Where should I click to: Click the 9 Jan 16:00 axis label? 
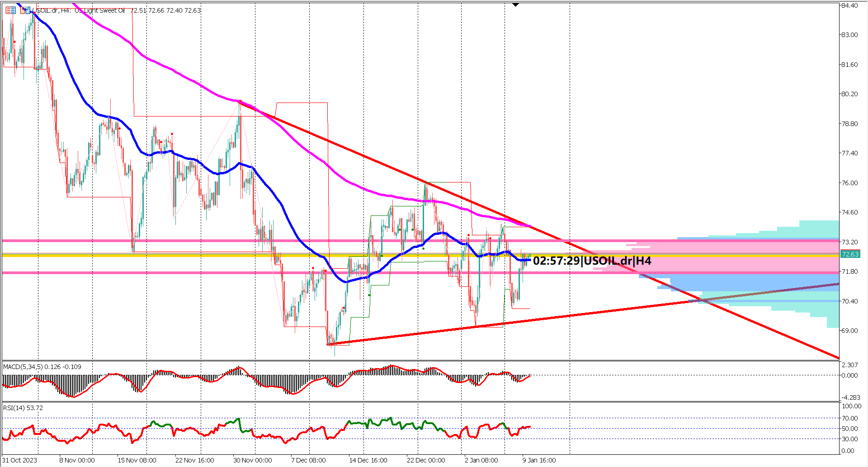[x=539, y=460]
